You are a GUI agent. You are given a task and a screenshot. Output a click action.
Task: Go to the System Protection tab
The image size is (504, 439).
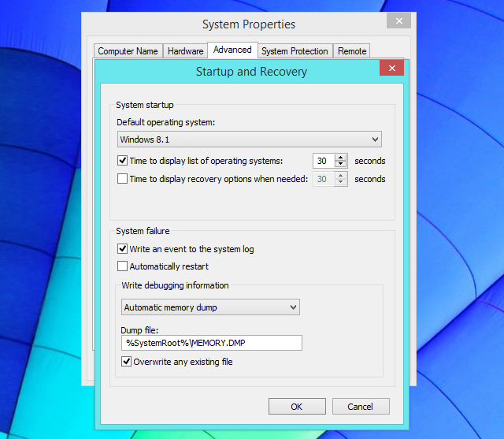pos(295,51)
